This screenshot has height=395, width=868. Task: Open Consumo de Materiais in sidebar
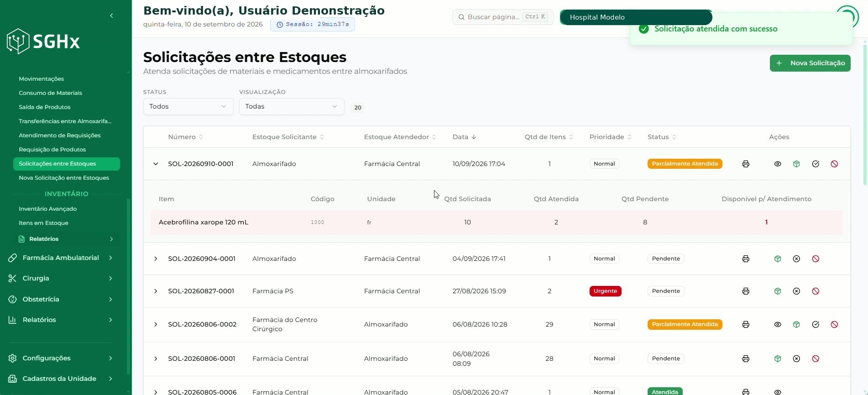coord(50,93)
